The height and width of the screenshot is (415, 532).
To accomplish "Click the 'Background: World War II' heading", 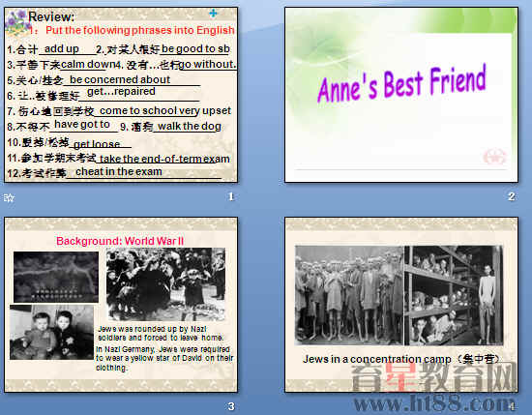I will (120, 241).
